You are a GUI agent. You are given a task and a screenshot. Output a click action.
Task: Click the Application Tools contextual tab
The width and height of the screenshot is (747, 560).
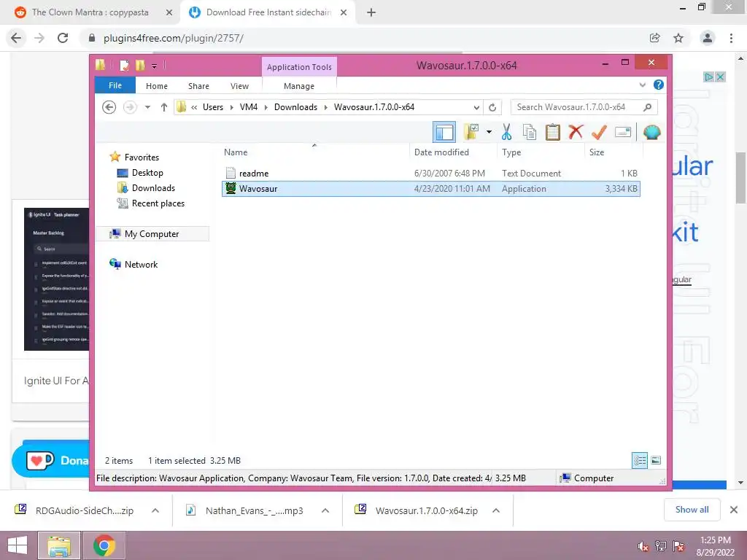299,67
